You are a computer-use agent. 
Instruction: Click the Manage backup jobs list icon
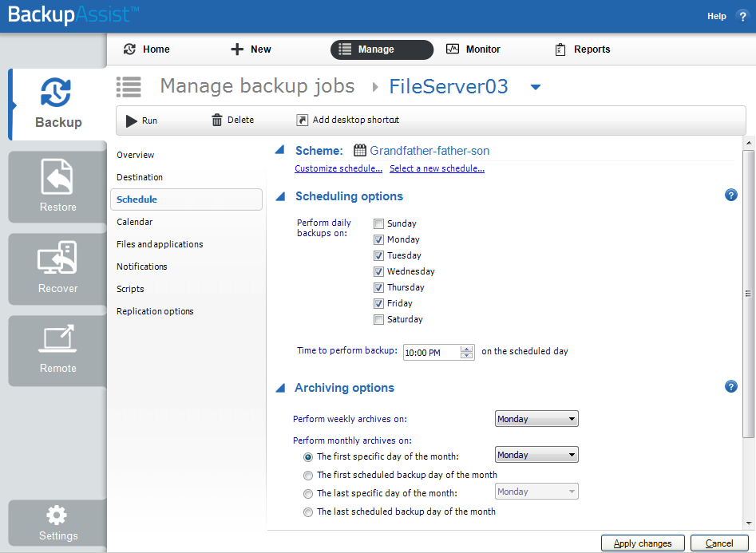click(129, 87)
